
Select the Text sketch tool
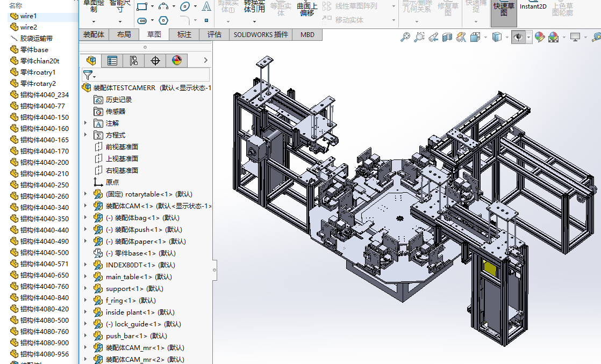pos(206,6)
